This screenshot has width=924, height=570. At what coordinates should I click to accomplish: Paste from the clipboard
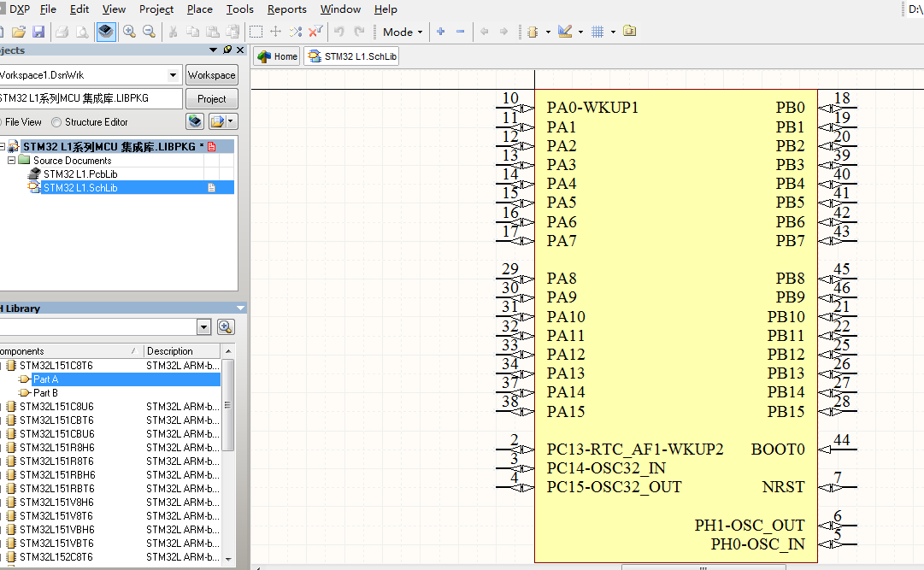(x=213, y=32)
